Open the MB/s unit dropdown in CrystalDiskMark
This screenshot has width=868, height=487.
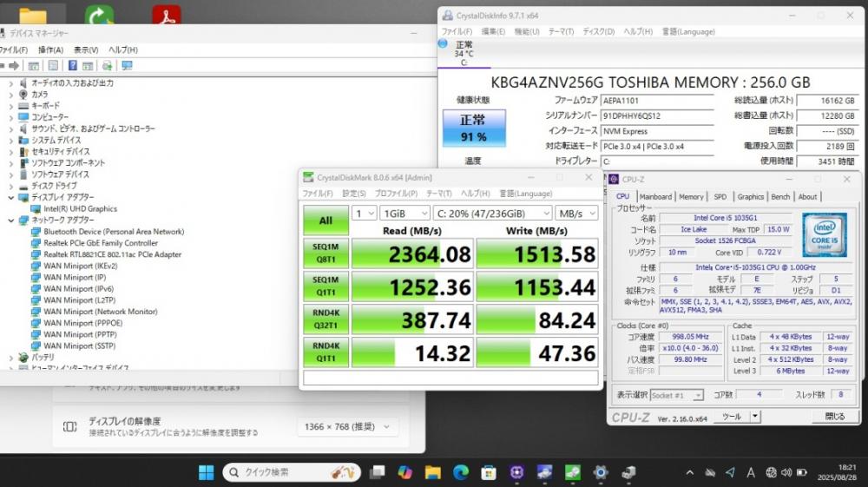click(576, 214)
